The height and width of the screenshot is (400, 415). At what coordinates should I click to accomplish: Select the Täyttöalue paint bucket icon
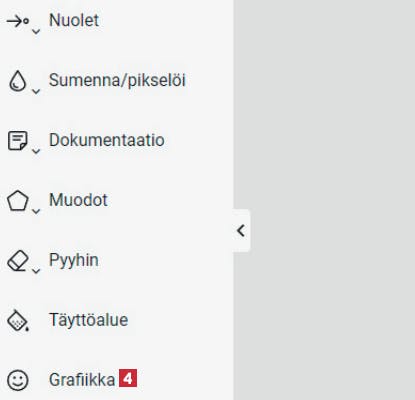coord(18,320)
